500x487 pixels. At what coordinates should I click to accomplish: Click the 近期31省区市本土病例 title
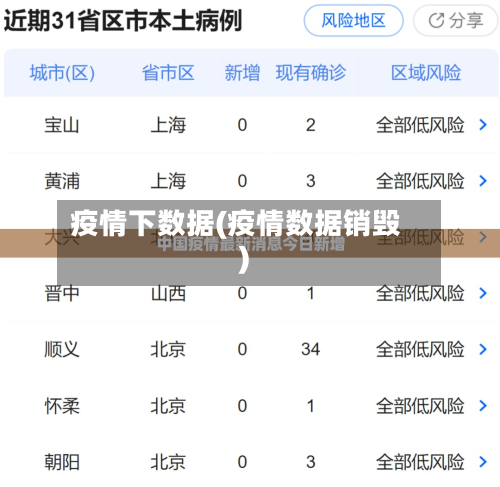123,21
